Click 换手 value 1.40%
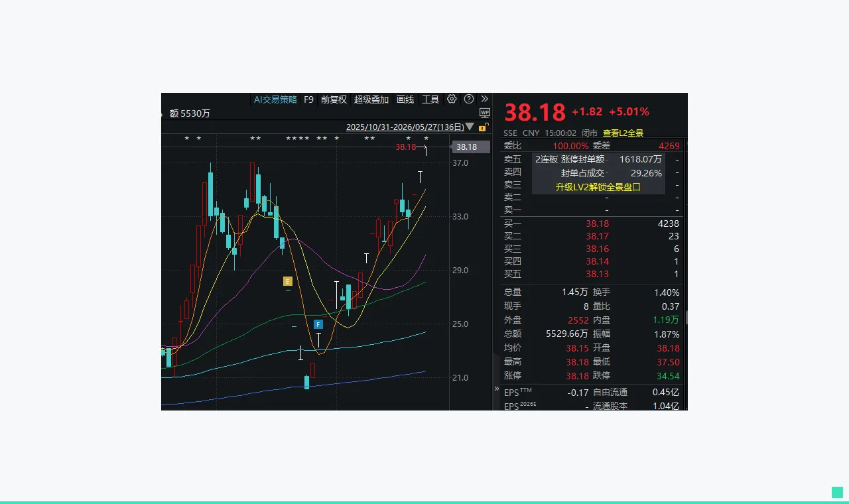 (667, 292)
